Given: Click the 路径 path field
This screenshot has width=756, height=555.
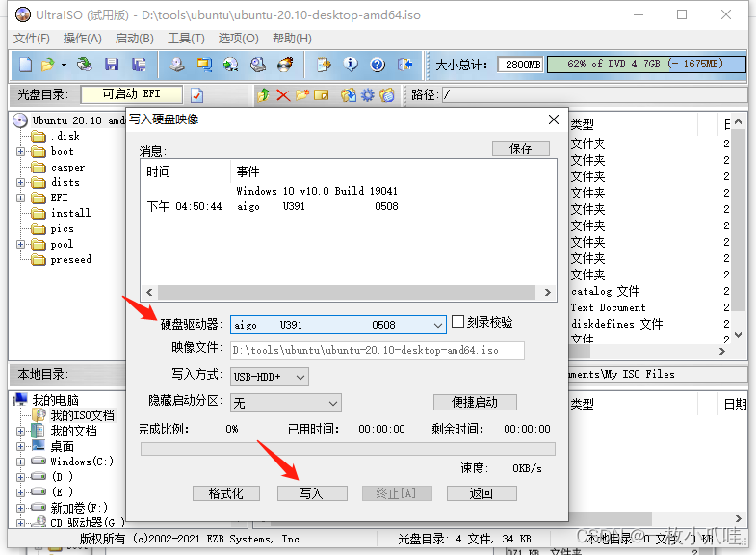Looking at the screenshot, I should click(x=594, y=95).
